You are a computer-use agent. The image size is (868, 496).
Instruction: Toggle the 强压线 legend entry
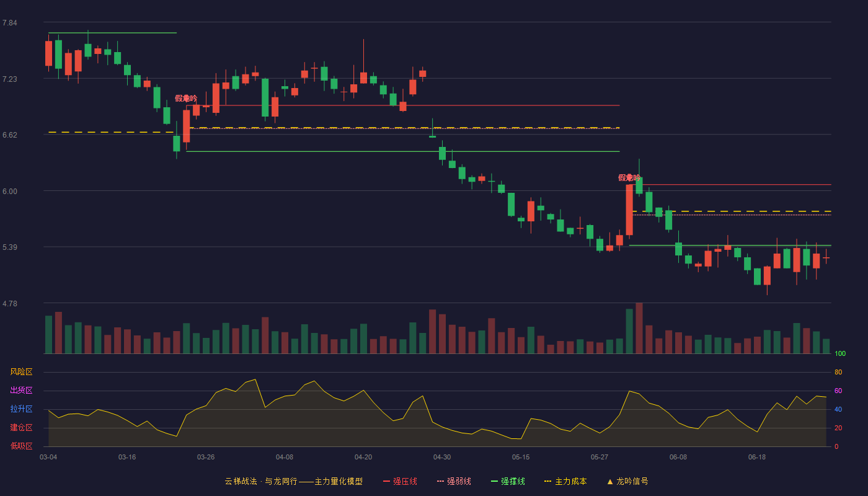[x=400, y=481]
